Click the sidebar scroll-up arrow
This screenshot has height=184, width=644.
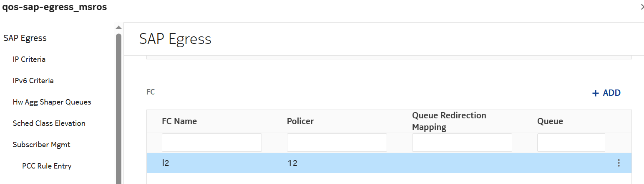(x=118, y=28)
